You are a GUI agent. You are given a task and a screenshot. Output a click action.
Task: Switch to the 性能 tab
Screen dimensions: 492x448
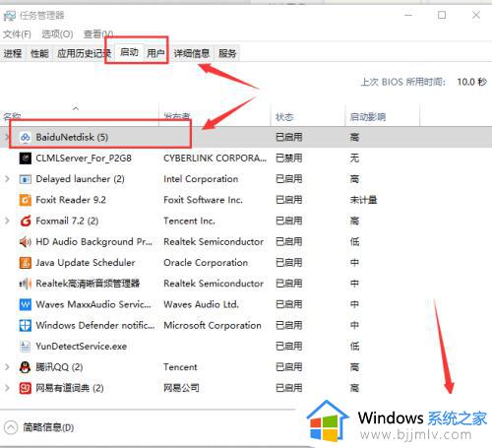pyautogui.click(x=39, y=53)
